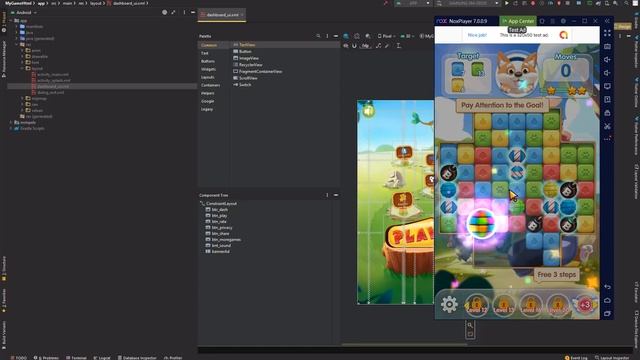
Task: Open Terminal tool window tab
Action: point(76,358)
